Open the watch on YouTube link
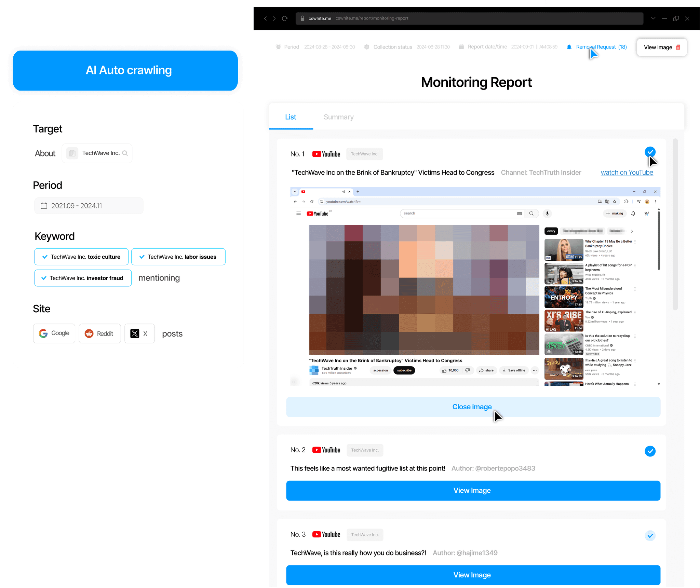Viewport: 700px width, 588px height. click(627, 173)
